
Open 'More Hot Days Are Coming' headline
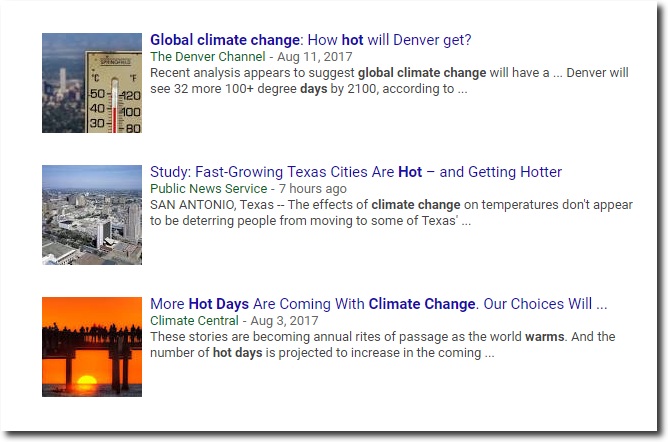[x=378, y=304]
